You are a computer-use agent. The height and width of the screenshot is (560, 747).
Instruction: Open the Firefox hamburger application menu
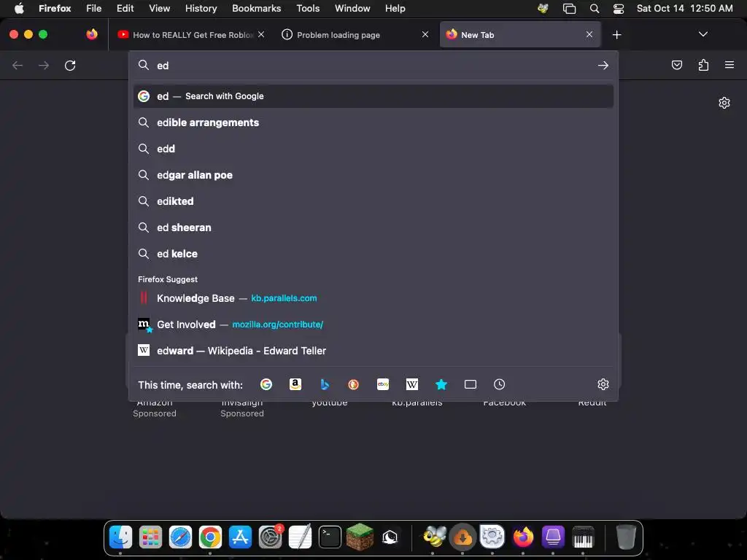(x=729, y=65)
